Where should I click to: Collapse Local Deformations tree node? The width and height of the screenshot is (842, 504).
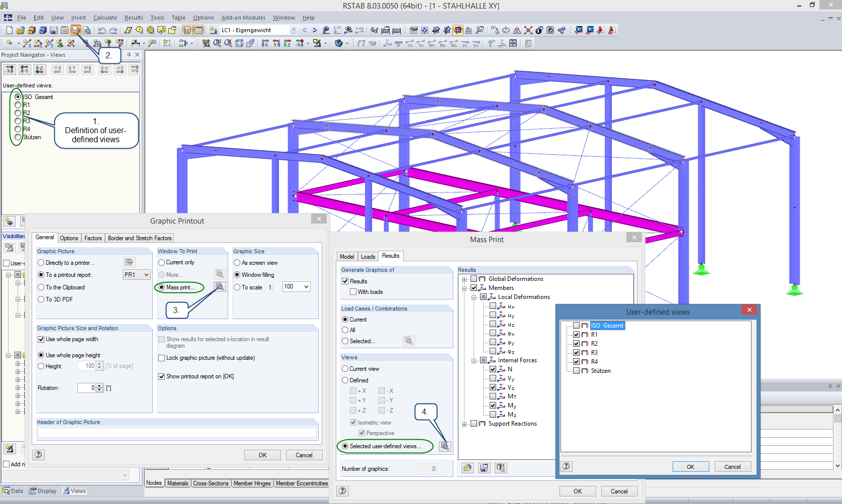coord(474,297)
